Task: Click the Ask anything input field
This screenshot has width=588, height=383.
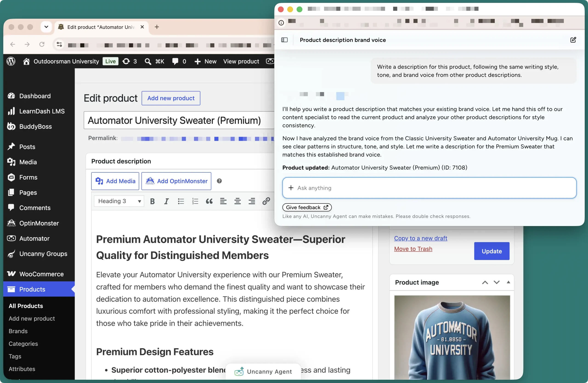Action: coord(429,188)
